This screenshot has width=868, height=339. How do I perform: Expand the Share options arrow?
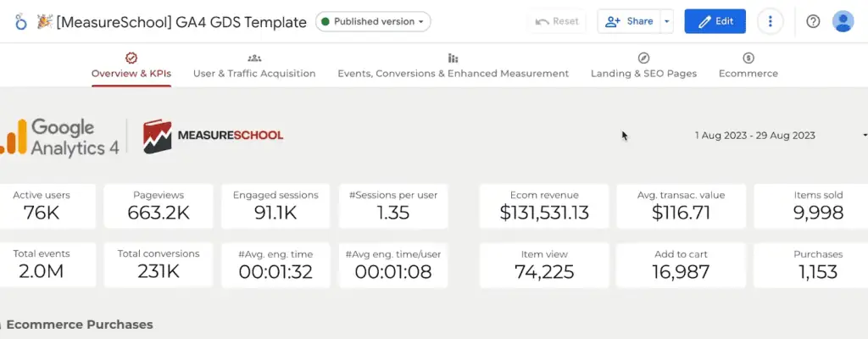pos(666,21)
